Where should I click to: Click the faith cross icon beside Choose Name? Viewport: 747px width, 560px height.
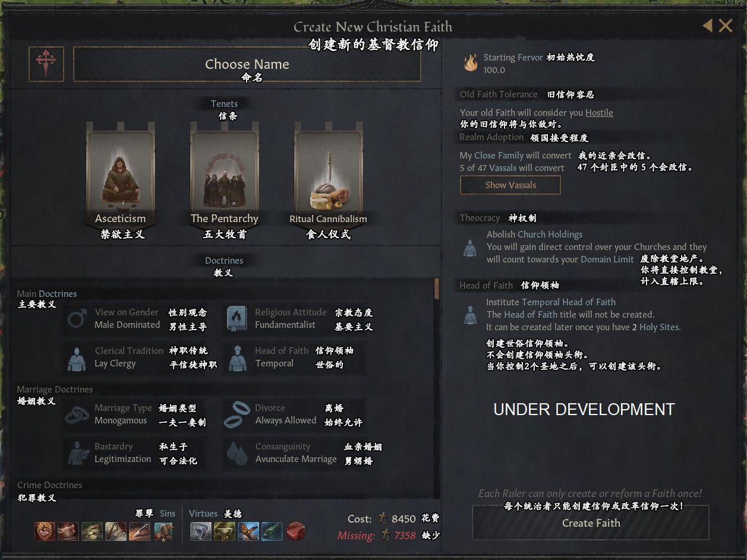pyautogui.click(x=46, y=64)
